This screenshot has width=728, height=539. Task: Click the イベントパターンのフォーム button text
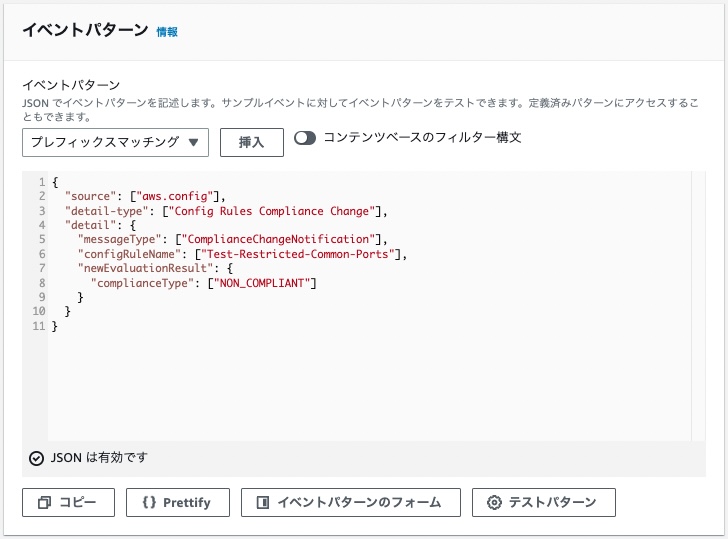[359, 502]
